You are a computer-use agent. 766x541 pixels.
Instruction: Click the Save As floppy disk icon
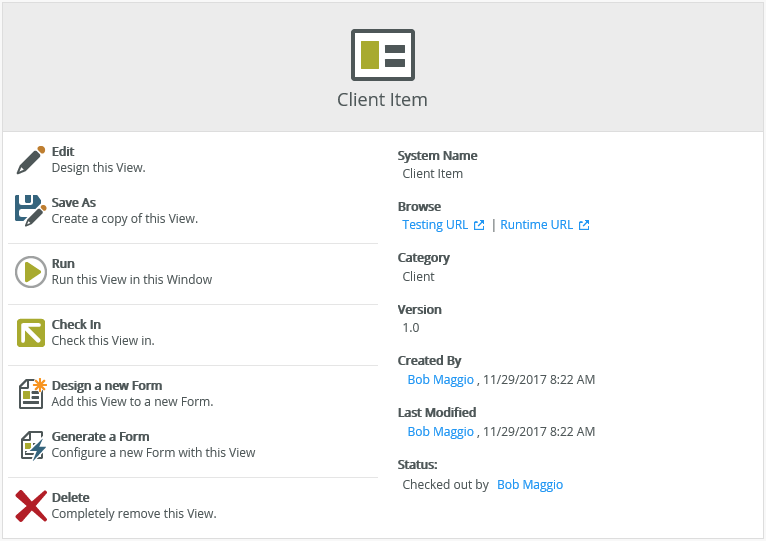(x=31, y=210)
